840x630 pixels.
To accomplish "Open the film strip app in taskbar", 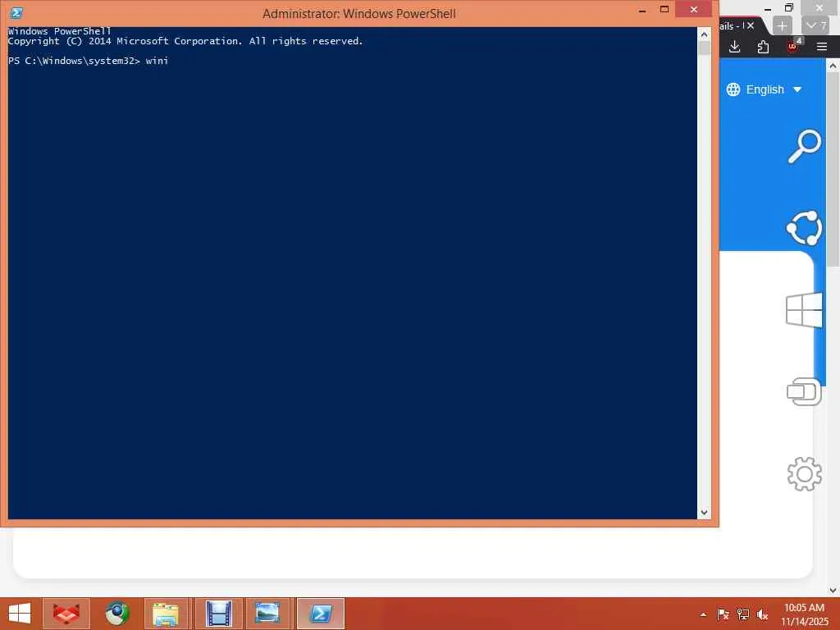I will pos(218,614).
